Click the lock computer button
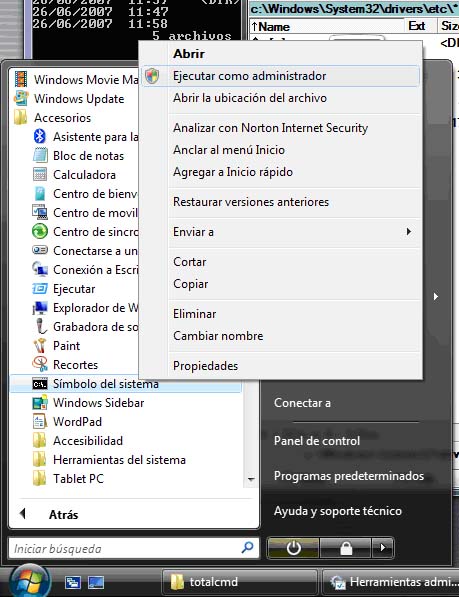This screenshot has width=459, height=597. pyautogui.click(x=346, y=548)
